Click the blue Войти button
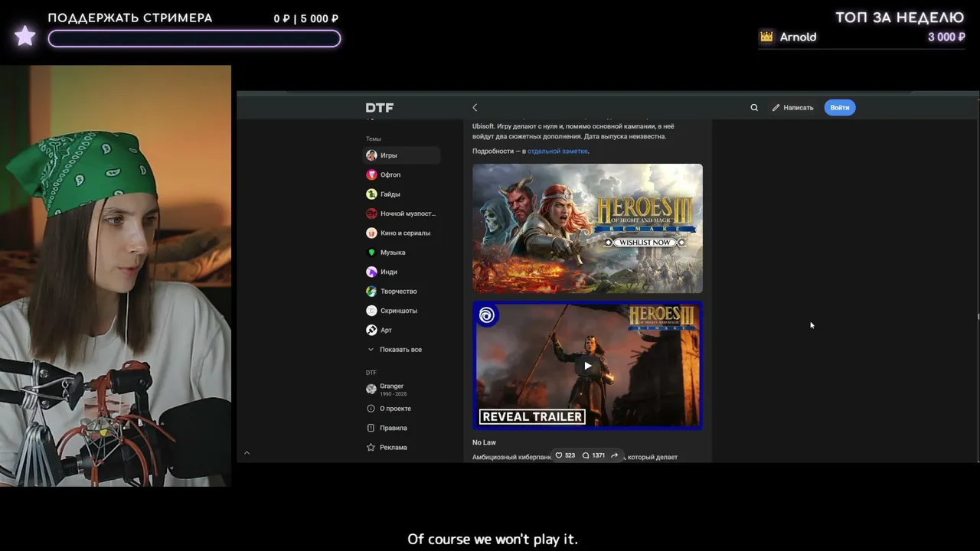980x551 pixels. point(840,108)
